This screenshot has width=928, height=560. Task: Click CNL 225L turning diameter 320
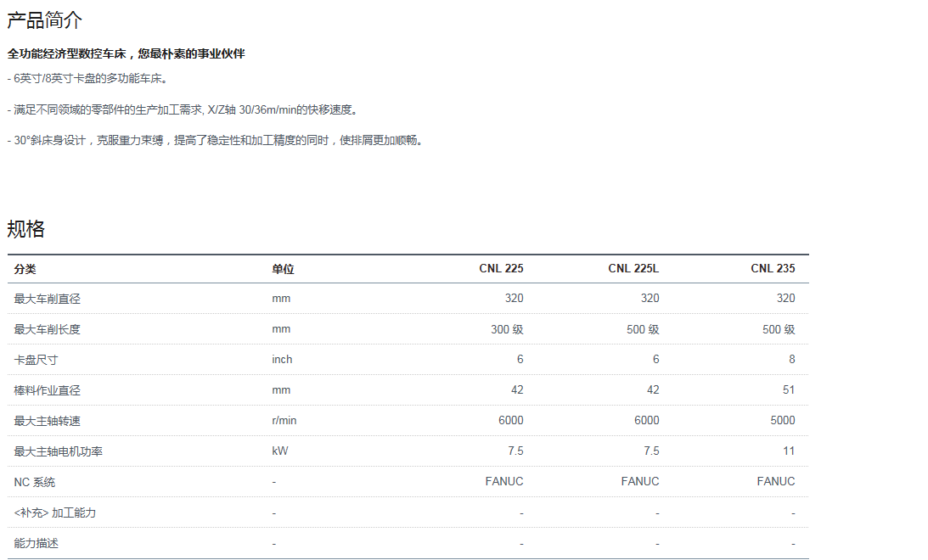(x=650, y=299)
